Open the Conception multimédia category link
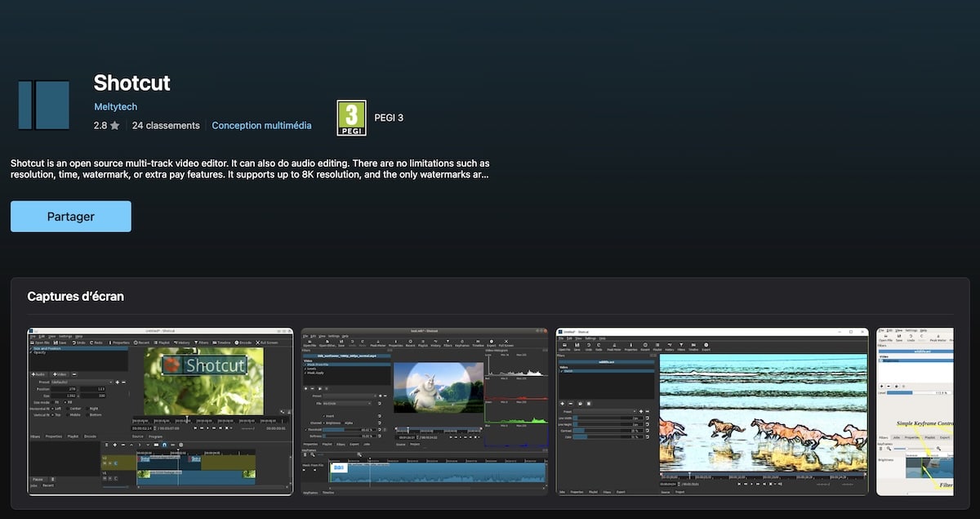 click(x=261, y=126)
